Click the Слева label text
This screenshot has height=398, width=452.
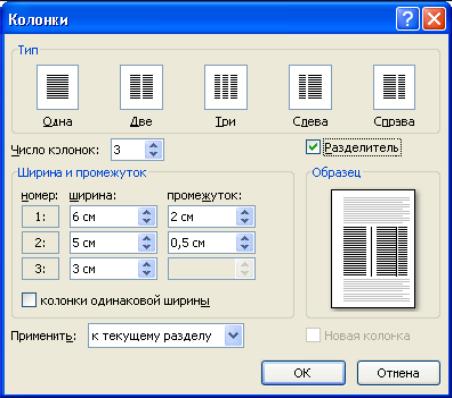coord(310,122)
